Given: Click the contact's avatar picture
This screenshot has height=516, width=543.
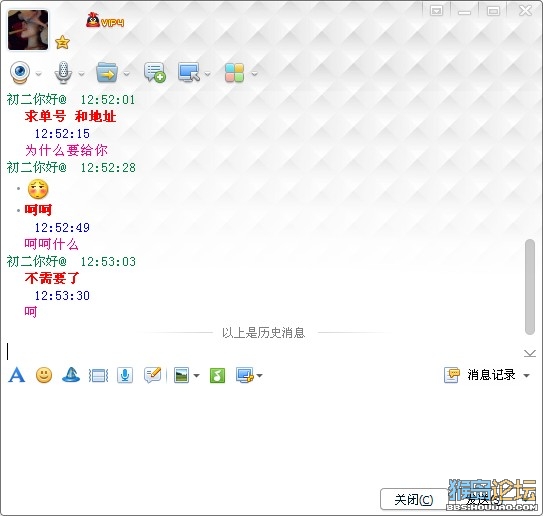Looking at the screenshot, I should point(28,30).
